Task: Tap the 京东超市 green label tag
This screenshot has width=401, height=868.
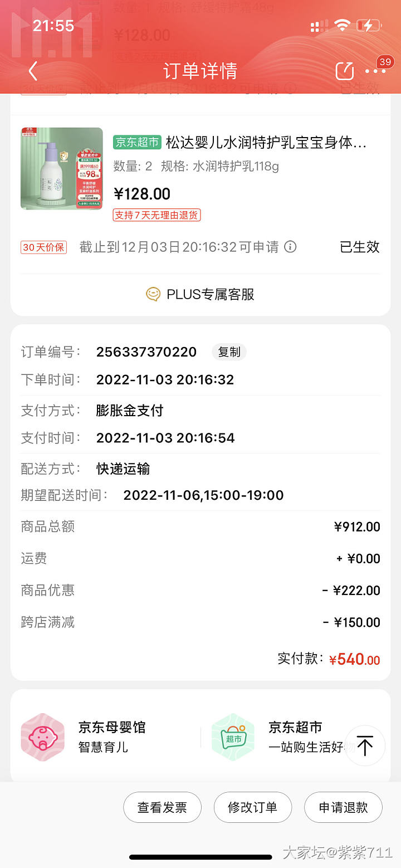Action: coord(137,143)
